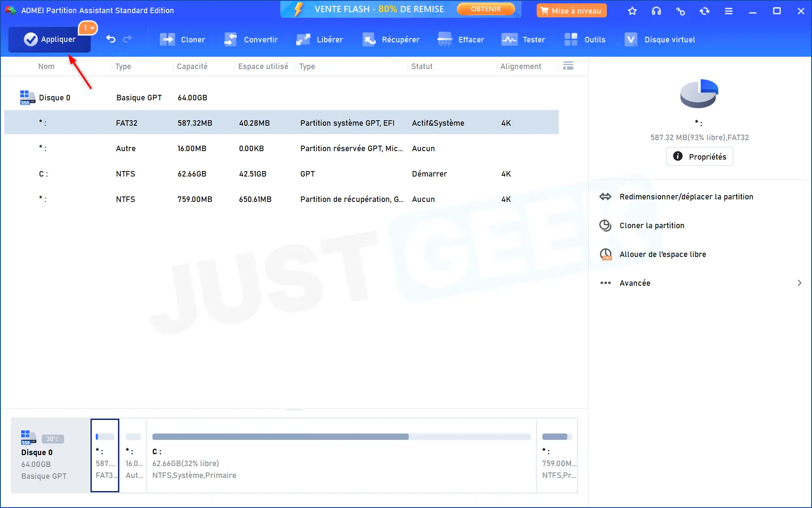The image size is (812, 508).
Task: Select the 16.00MB reserved partition row
Action: [281, 148]
